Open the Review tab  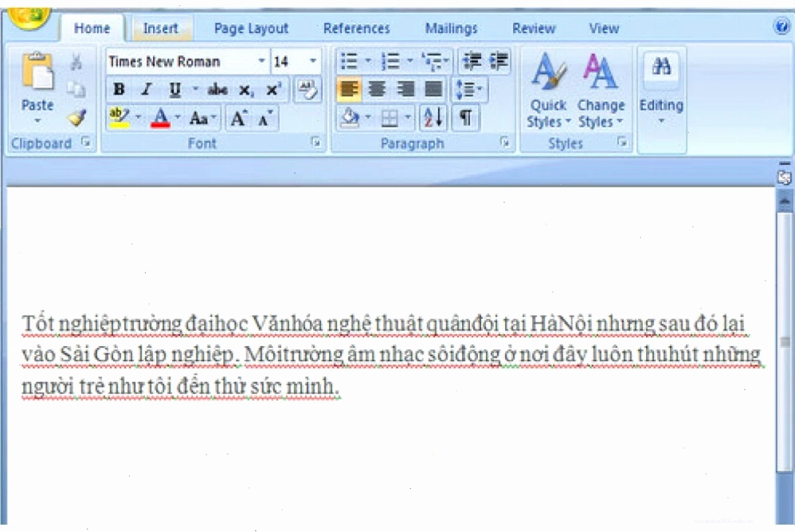[534, 28]
